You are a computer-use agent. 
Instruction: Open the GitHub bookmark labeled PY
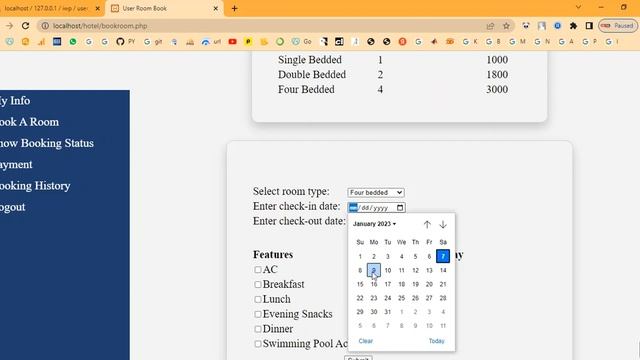125,42
